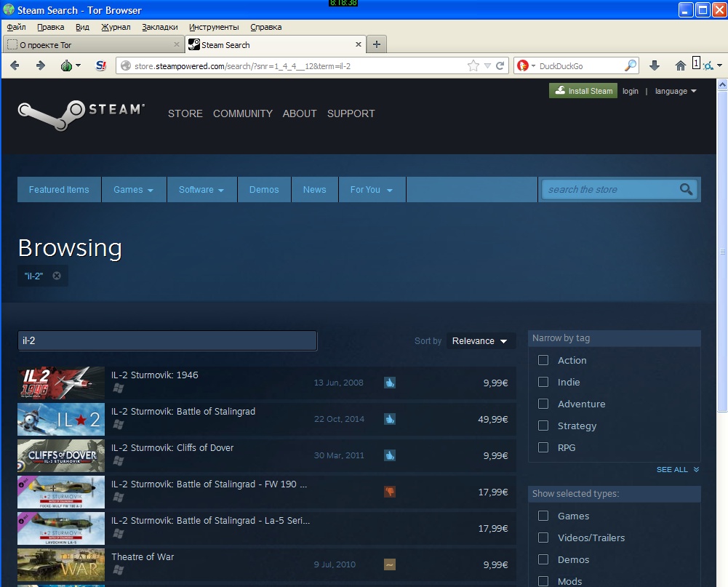Tick the Demos type checkbox
This screenshot has width=728, height=587.
point(543,559)
